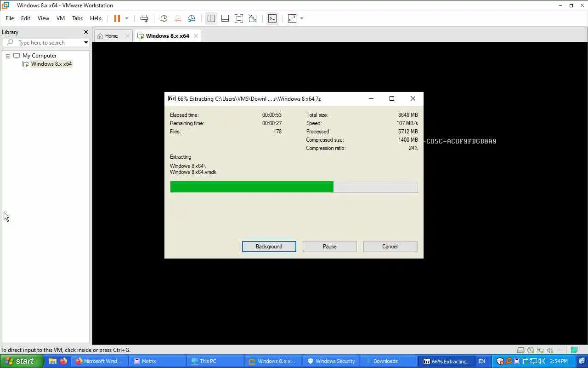Open file explorer from quick launch

point(53,361)
